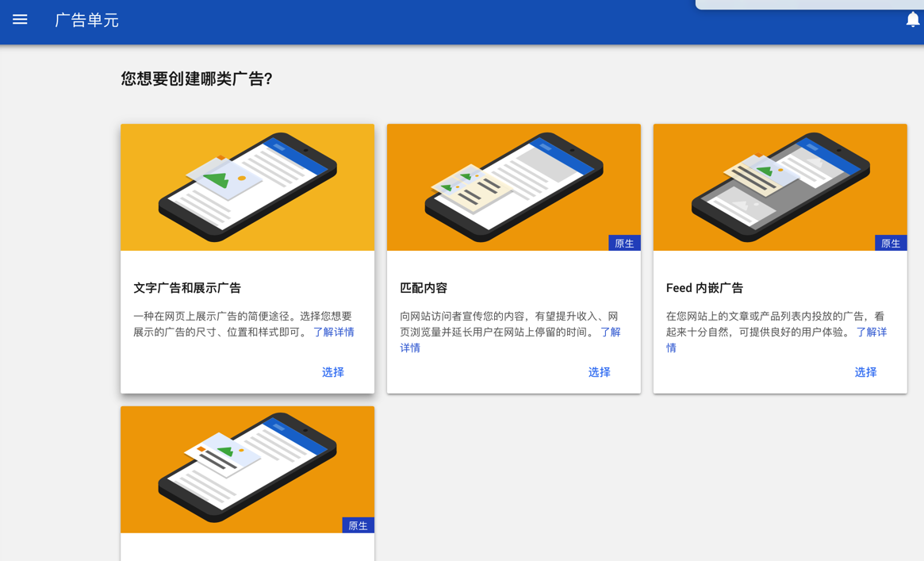924x561 pixels.
Task: Click the Feed 内嵌广告 card title
Action: [x=705, y=287]
